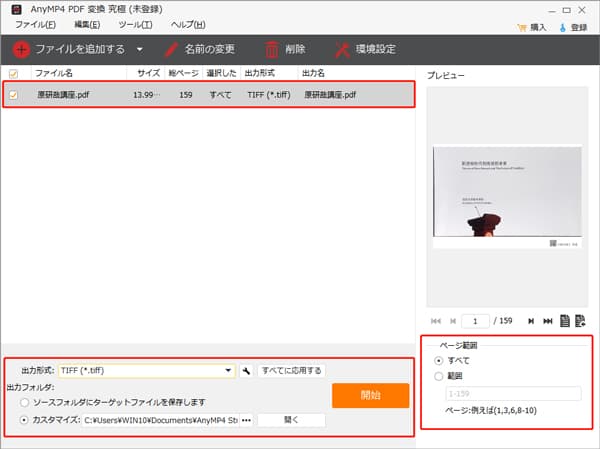Go to next preview page icon
The height and width of the screenshot is (449, 600).
click(531, 321)
